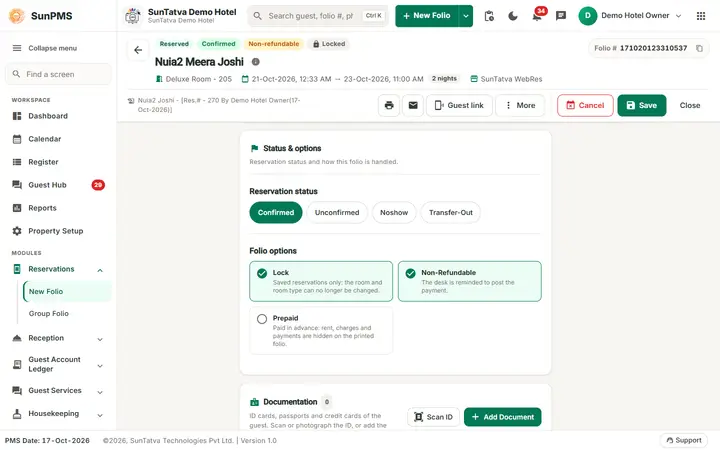Click the back arrow beside guest name

(138, 50)
